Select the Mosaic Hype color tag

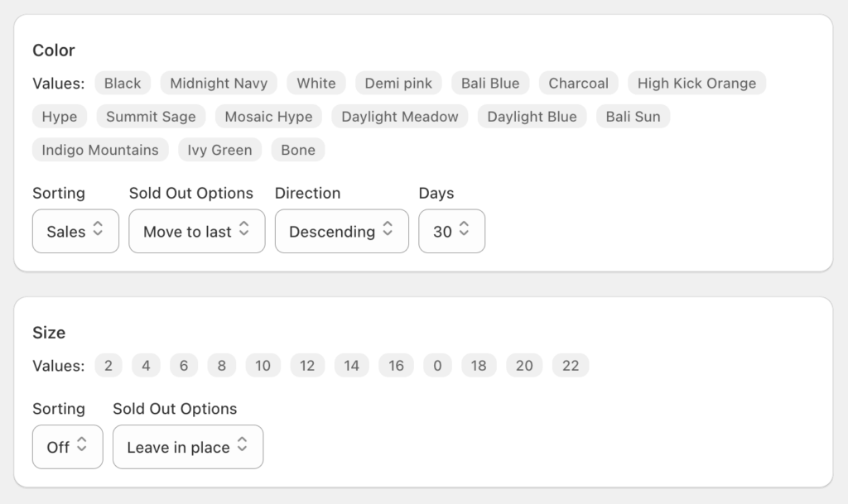[x=268, y=117]
